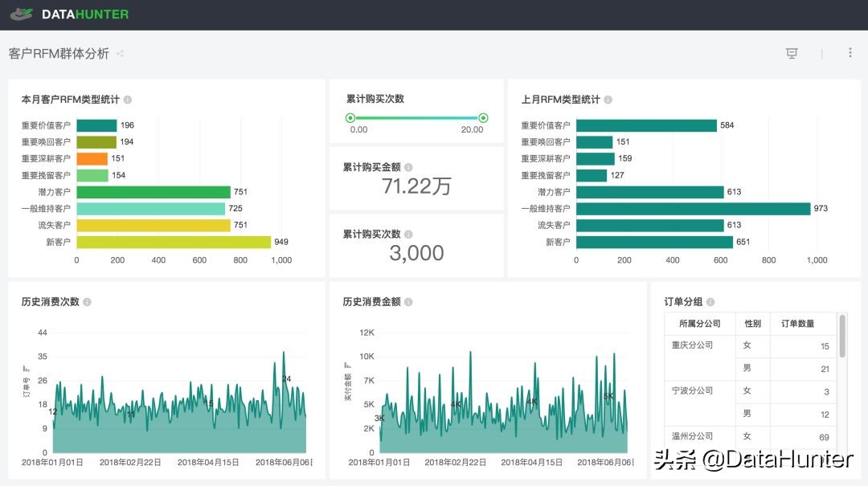
Task: Click sort icon on 实付金额 axis label
Action: tap(347, 365)
